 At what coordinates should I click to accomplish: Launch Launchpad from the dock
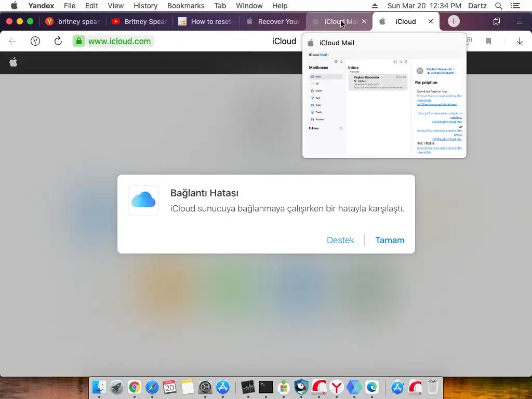tap(116, 387)
